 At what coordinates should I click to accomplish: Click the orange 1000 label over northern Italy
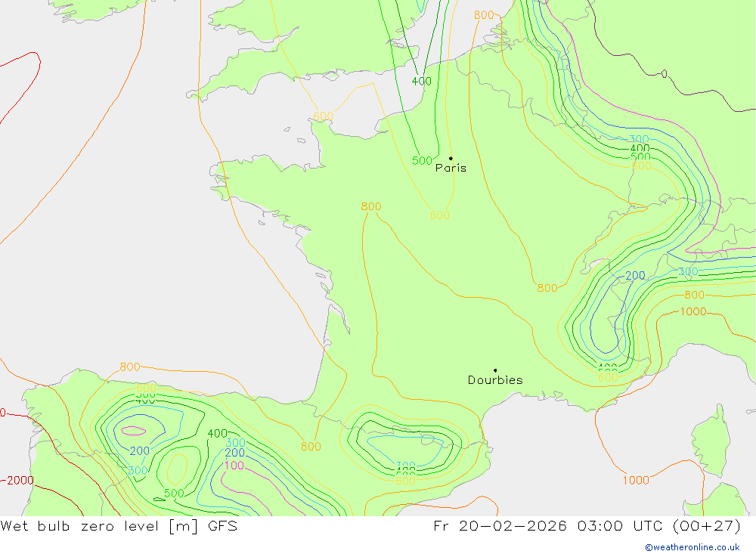pyautogui.click(x=692, y=311)
